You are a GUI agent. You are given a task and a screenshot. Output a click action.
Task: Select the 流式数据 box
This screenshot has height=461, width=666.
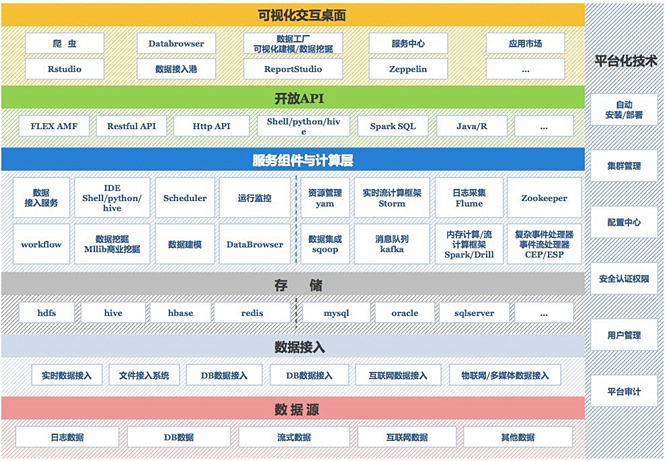tap(294, 437)
